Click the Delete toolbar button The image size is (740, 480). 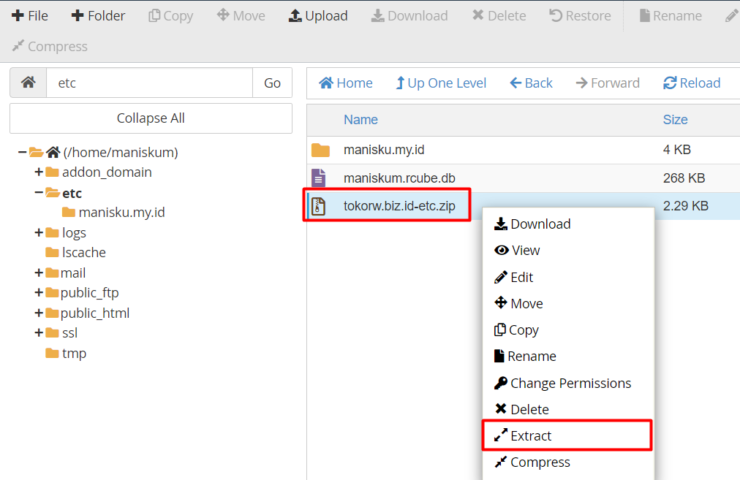[x=499, y=16]
